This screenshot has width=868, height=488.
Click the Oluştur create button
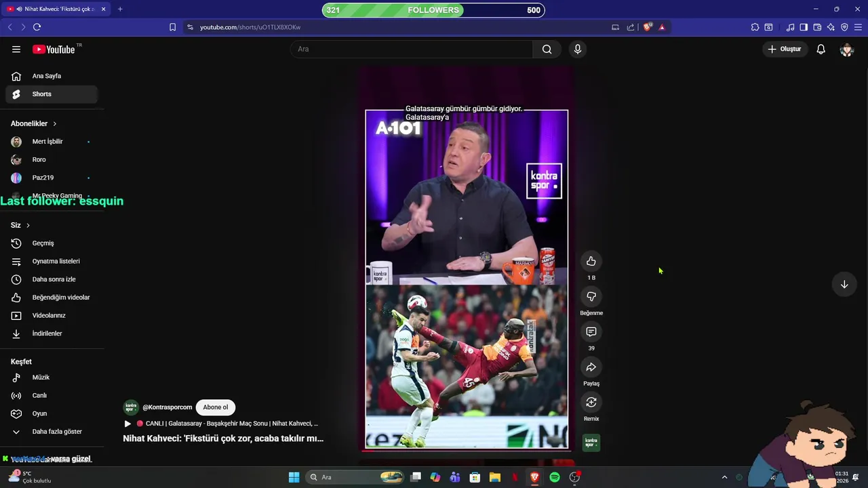[785, 49]
